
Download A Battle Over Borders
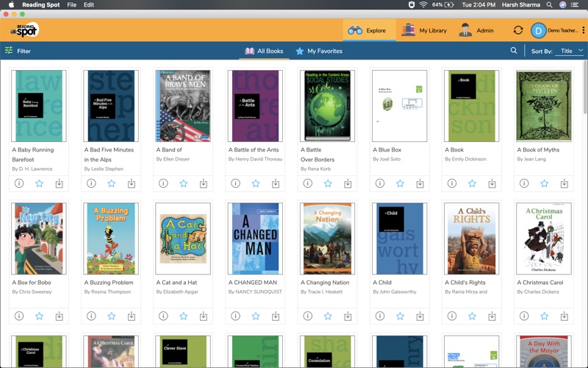coord(348,183)
